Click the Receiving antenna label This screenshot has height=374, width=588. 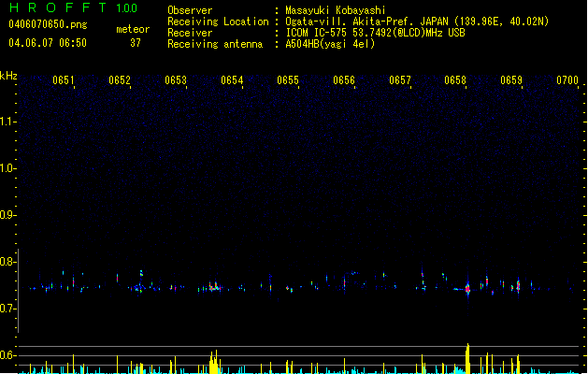(215, 44)
